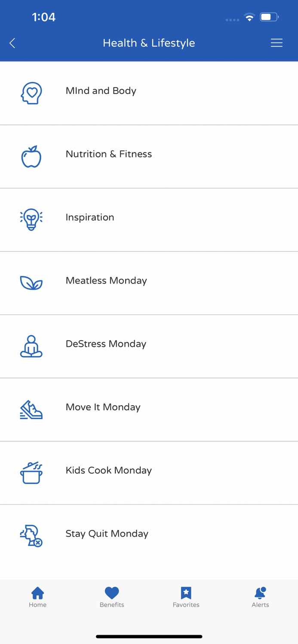This screenshot has width=298, height=644.
Task: Tap the meditation figure icon for DeStress Monday
Action: (31, 346)
